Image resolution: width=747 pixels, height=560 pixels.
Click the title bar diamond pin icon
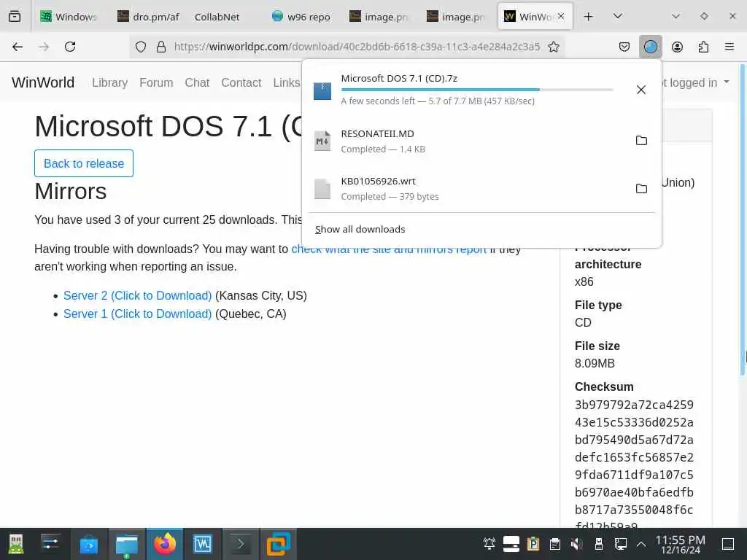[704, 16]
